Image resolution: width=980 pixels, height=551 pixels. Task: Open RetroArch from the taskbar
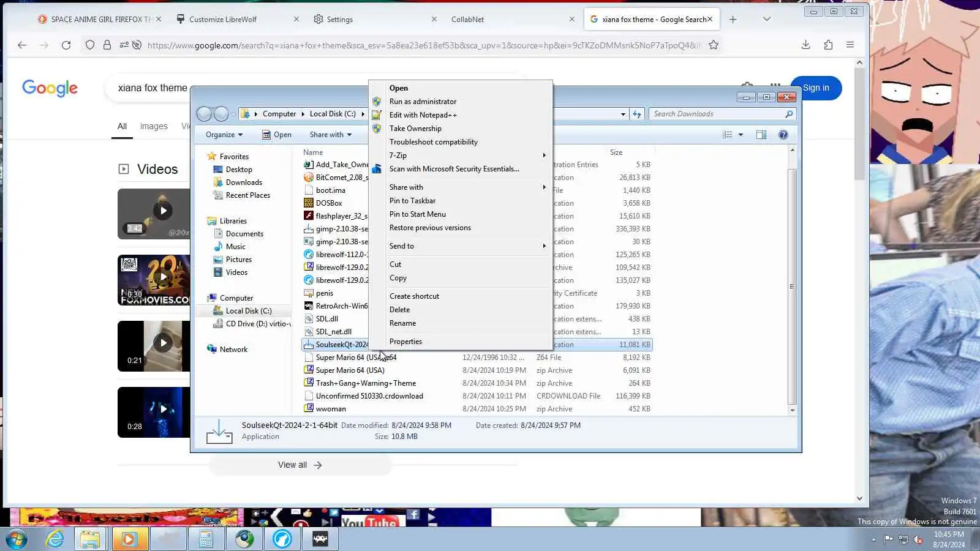coord(320,539)
